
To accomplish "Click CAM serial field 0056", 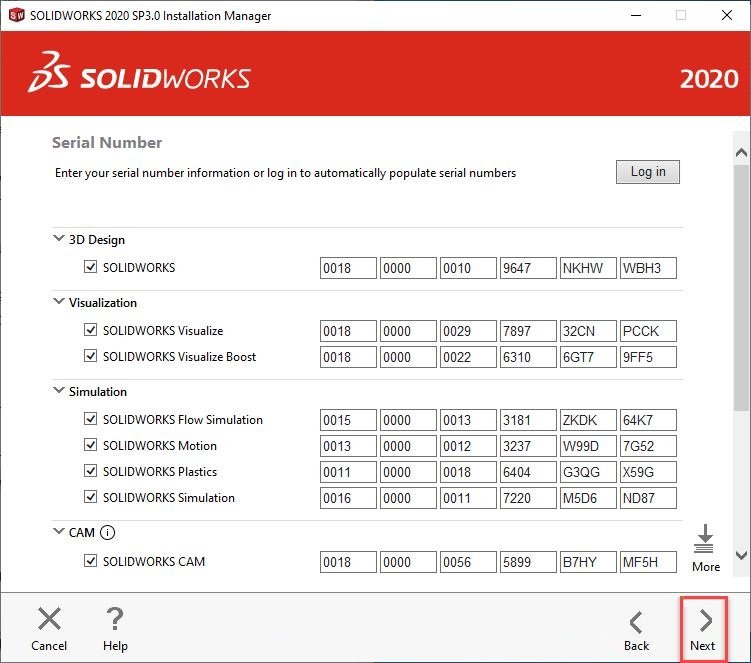I will pos(468,562).
